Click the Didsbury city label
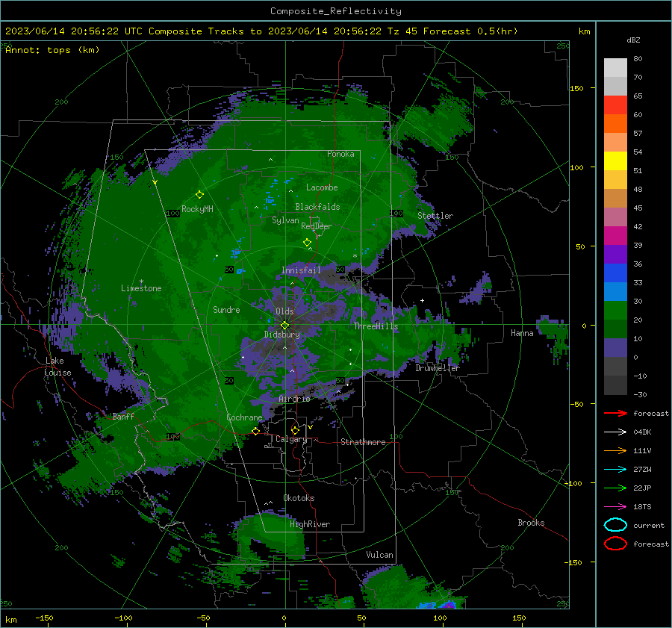The image size is (672, 628). point(282,335)
